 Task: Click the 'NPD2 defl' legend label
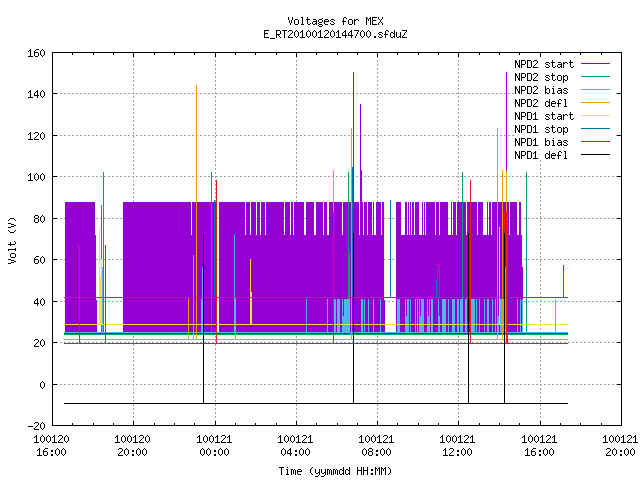coord(541,103)
